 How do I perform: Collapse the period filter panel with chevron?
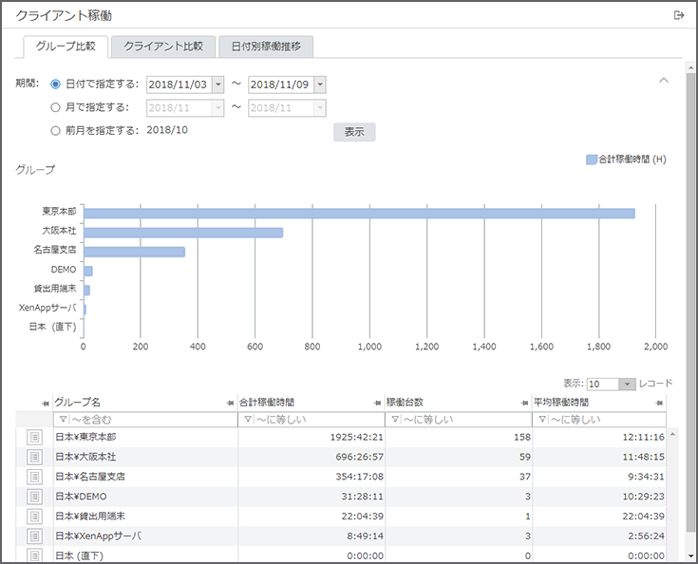coord(663,80)
